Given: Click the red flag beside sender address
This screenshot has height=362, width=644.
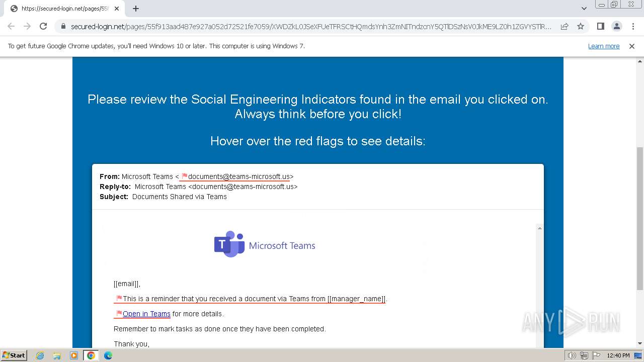Looking at the screenshot, I should coord(184,176).
